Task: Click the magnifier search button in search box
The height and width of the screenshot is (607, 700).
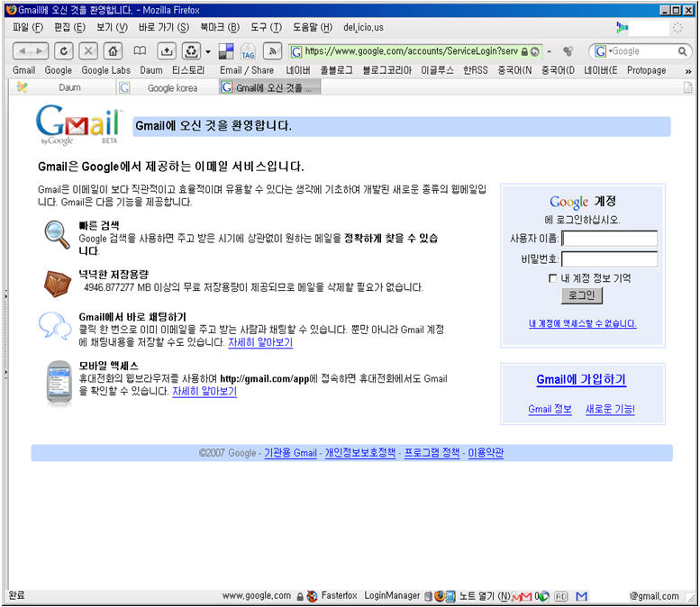Action: point(682,51)
